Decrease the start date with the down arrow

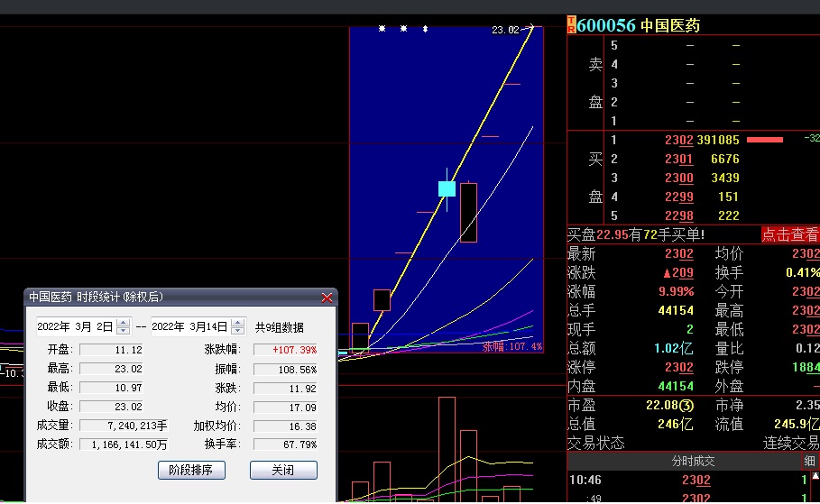pos(124,331)
